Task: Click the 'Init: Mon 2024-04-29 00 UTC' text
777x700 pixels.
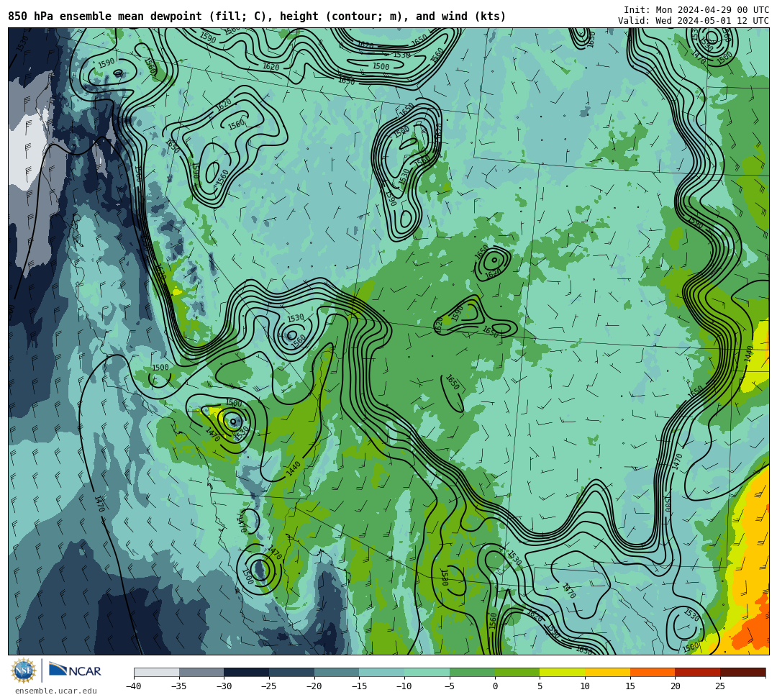Action: 696,10
